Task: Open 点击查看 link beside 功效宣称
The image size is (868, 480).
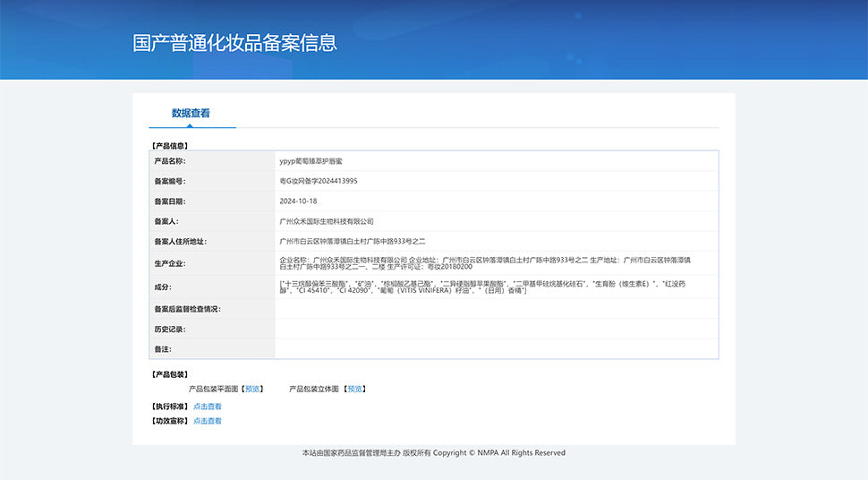Action: pos(207,421)
